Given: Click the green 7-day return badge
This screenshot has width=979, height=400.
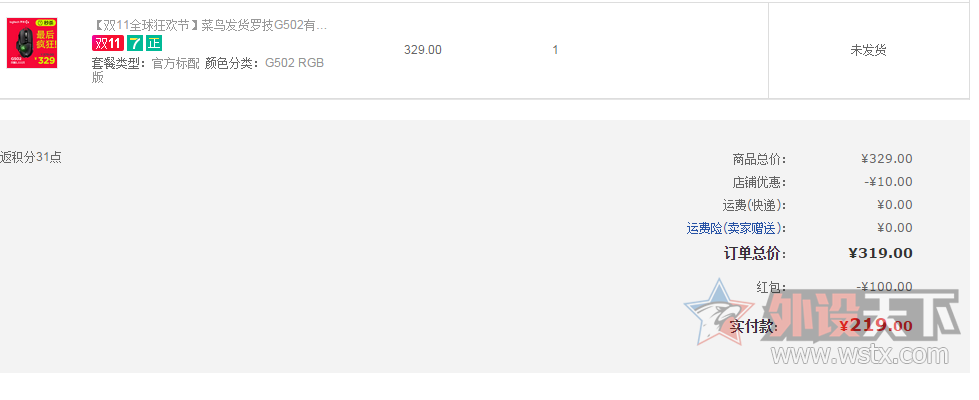Looking at the screenshot, I should point(135,43).
